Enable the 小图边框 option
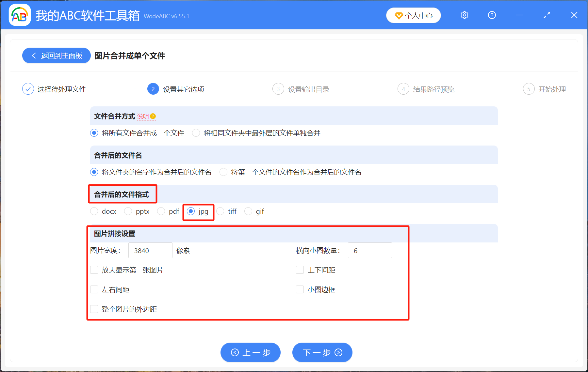 300,289
